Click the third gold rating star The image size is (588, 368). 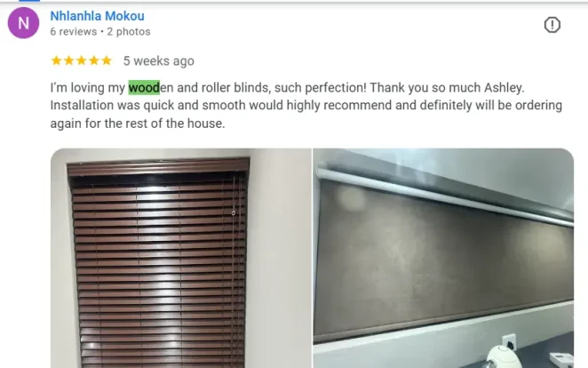pyautogui.click(x=82, y=60)
